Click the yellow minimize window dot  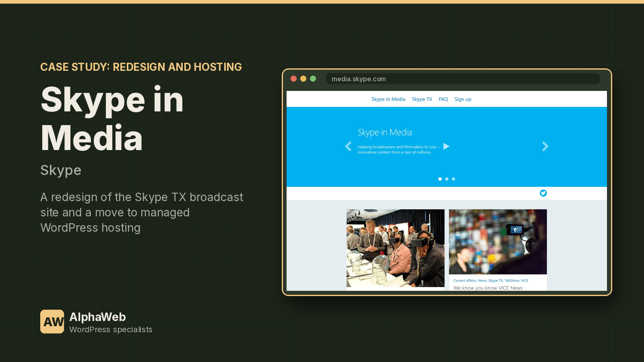point(303,79)
